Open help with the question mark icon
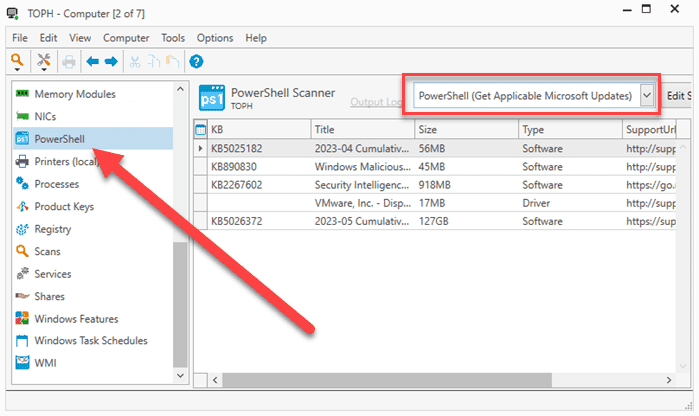The image size is (699, 416). 196,62
